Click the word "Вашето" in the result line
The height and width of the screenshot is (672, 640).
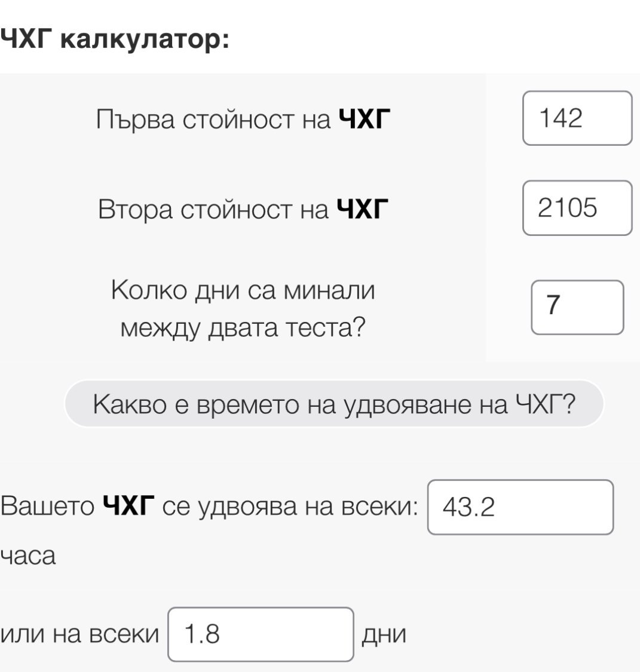point(47,508)
